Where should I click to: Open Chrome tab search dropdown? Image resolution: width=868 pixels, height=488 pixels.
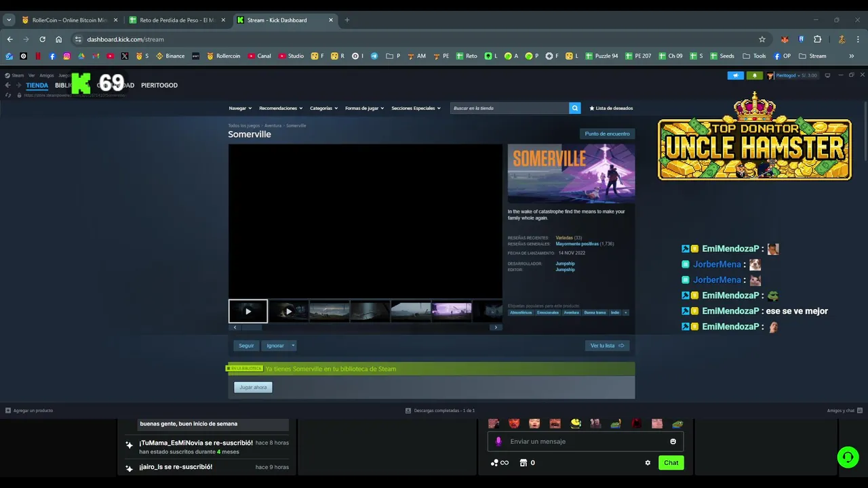9,20
